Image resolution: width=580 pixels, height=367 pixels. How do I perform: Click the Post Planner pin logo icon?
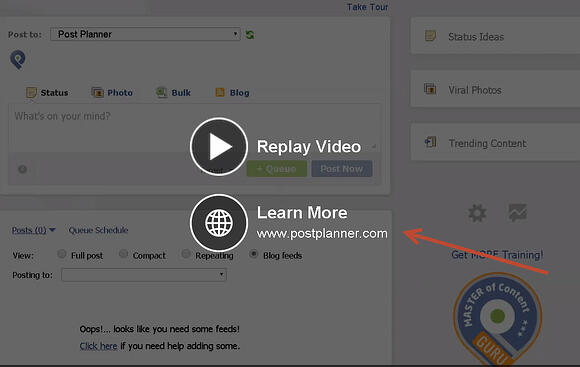18,60
